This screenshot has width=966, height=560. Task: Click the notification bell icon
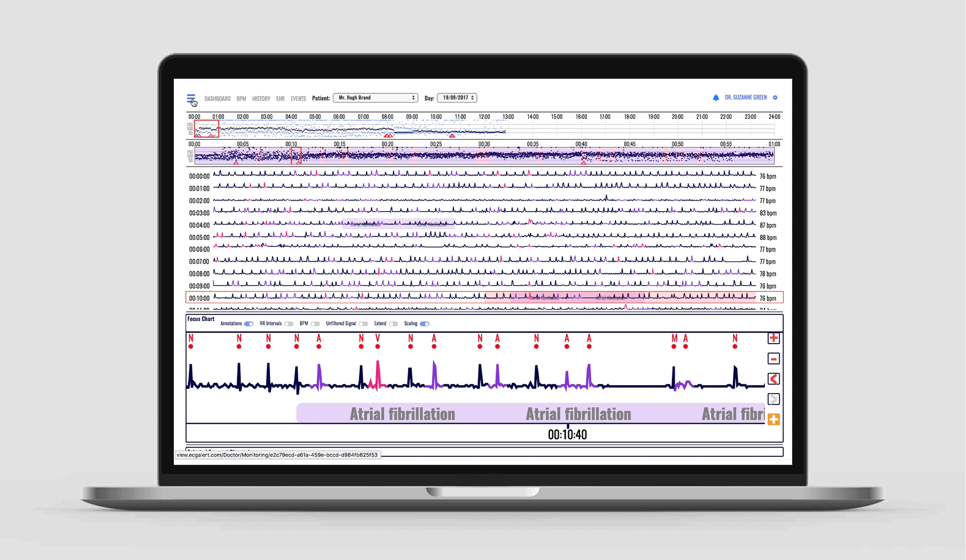click(716, 98)
